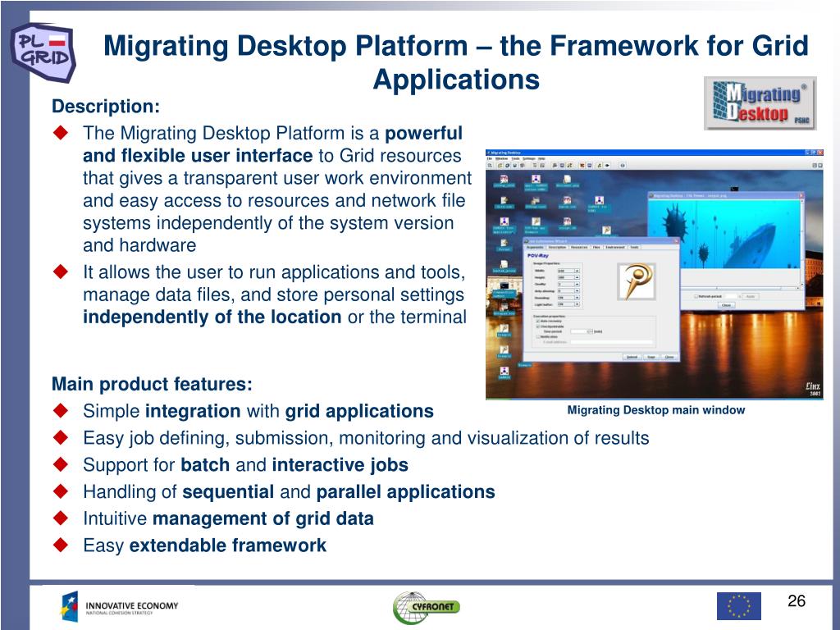Click the file viewer horizontal scrollbar
This screenshot has width=840, height=630.
click(x=742, y=288)
